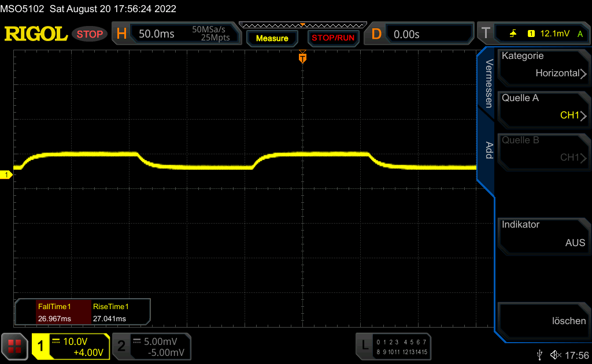Click the orange trigger position T marker
The height and width of the screenshot is (364, 592).
[302, 57]
